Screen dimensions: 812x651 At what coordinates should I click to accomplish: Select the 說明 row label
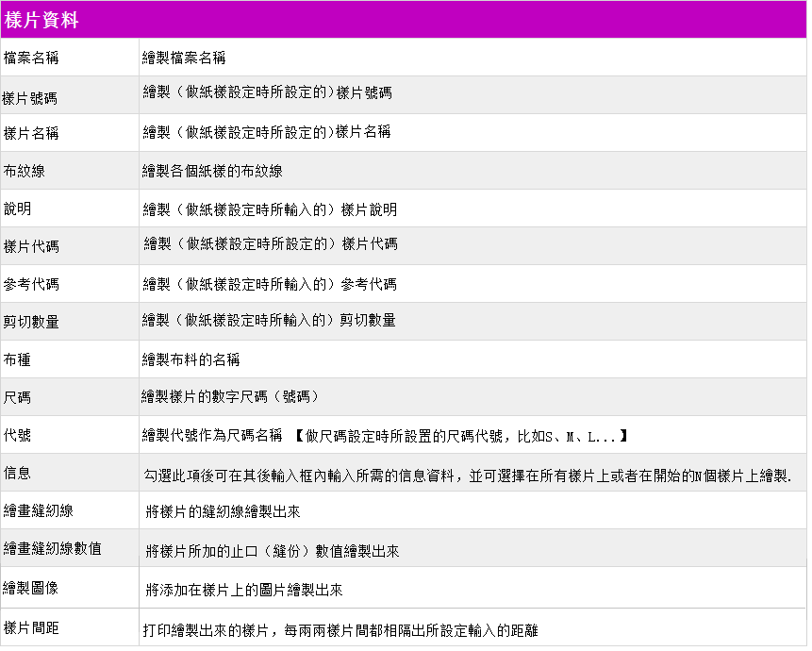pyautogui.click(x=18, y=209)
